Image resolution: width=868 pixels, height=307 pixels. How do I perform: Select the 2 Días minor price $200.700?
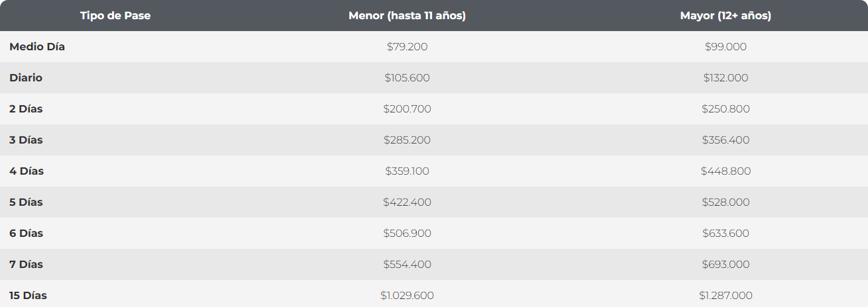407,109
